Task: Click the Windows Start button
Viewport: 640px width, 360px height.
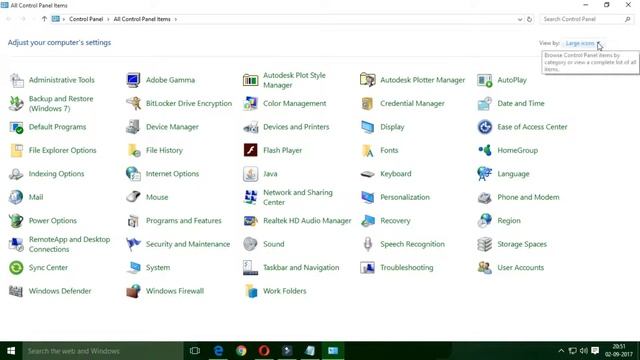Action: tap(11, 351)
